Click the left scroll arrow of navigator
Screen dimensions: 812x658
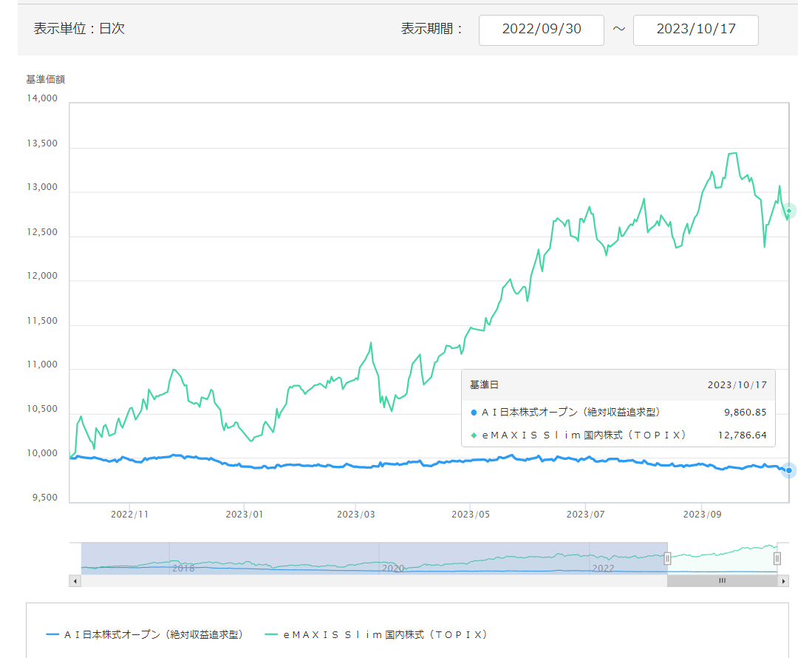click(x=75, y=581)
